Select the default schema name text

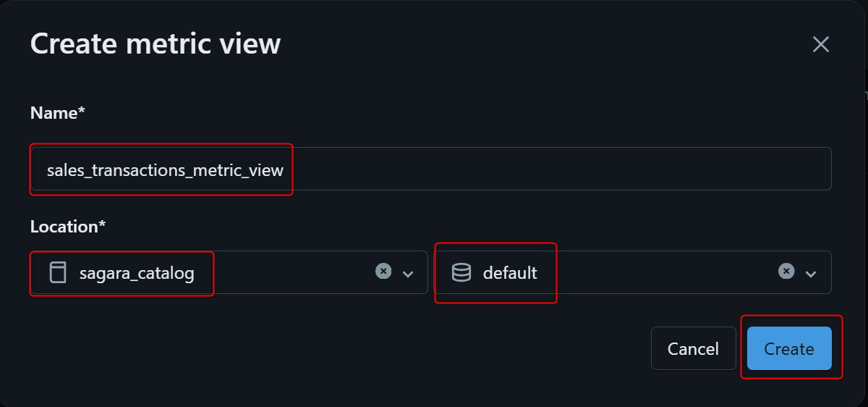[510, 273]
